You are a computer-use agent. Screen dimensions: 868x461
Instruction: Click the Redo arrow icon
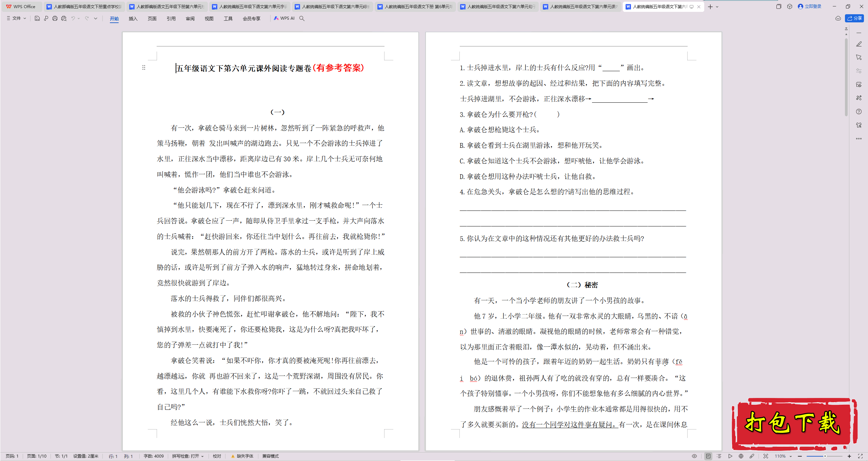tap(87, 18)
